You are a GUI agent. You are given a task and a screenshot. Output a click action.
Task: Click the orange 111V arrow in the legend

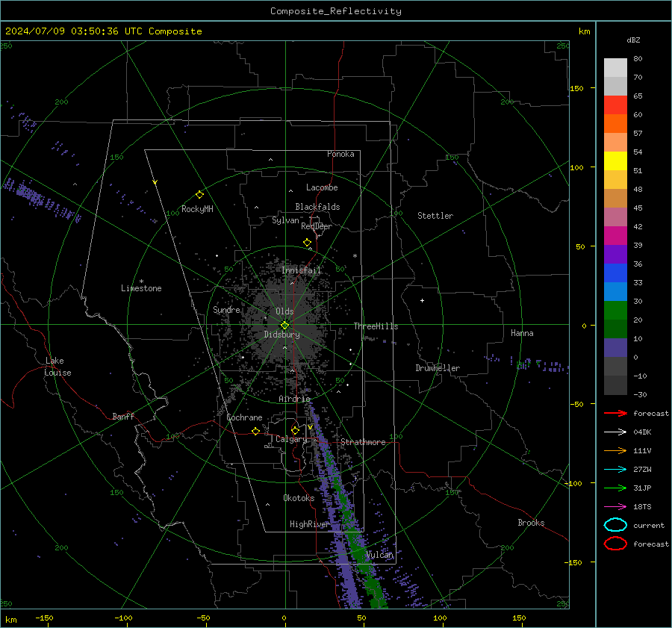[x=615, y=450]
